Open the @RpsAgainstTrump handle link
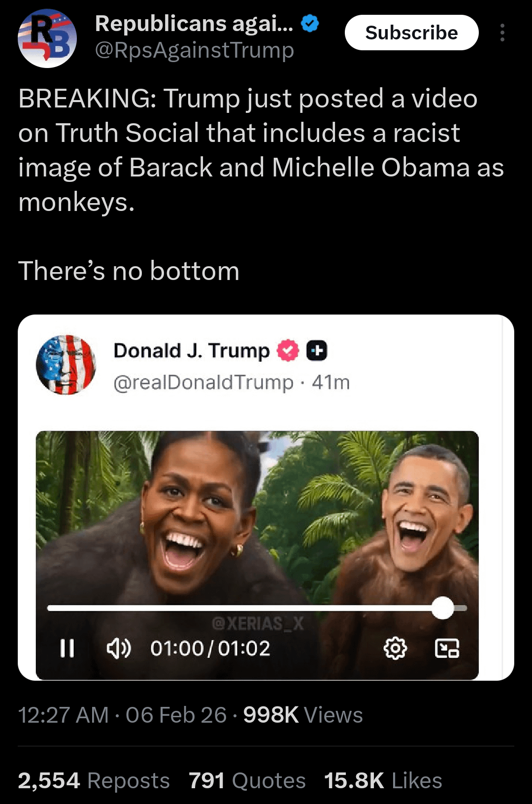The width and height of the screenshot is (532, 804). pos(194,50)
